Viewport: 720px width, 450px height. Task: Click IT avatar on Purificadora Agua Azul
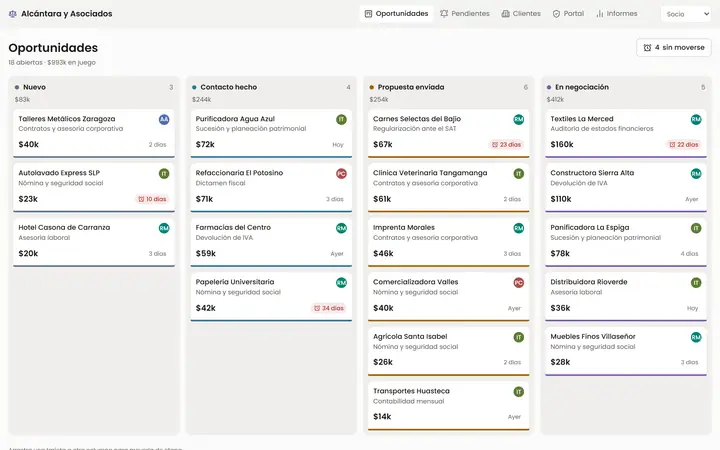click(341, 119)
